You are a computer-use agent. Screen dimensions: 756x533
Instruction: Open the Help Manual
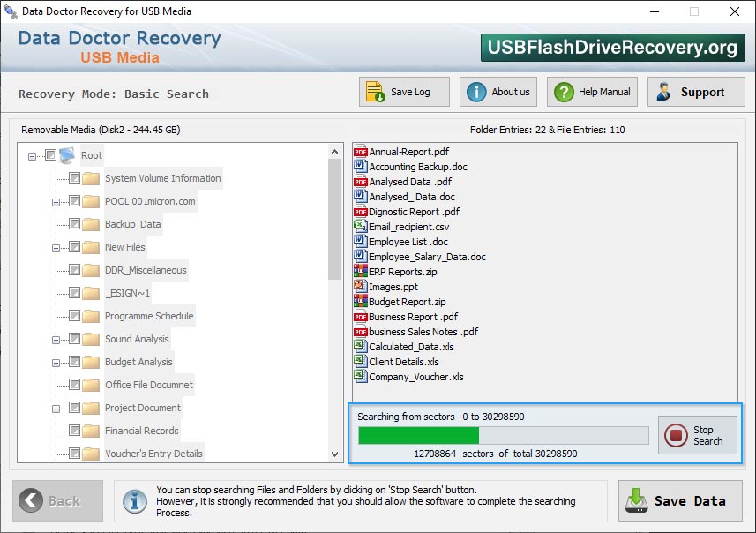[x=592, y=92]
